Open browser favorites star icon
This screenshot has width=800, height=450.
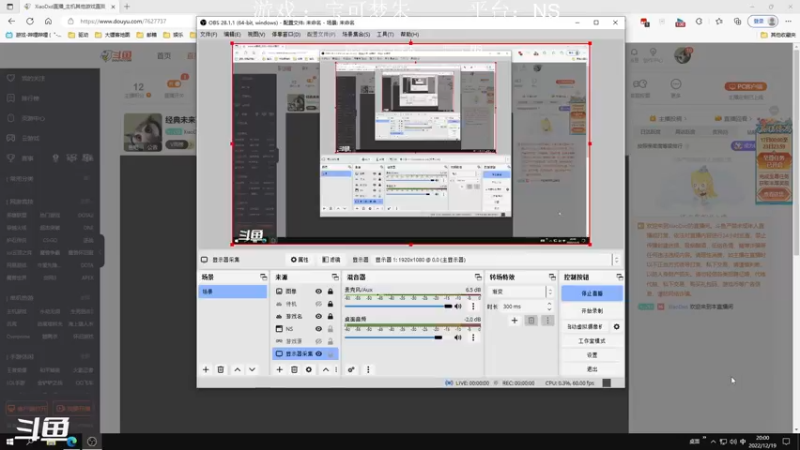(x=719, y=21)
